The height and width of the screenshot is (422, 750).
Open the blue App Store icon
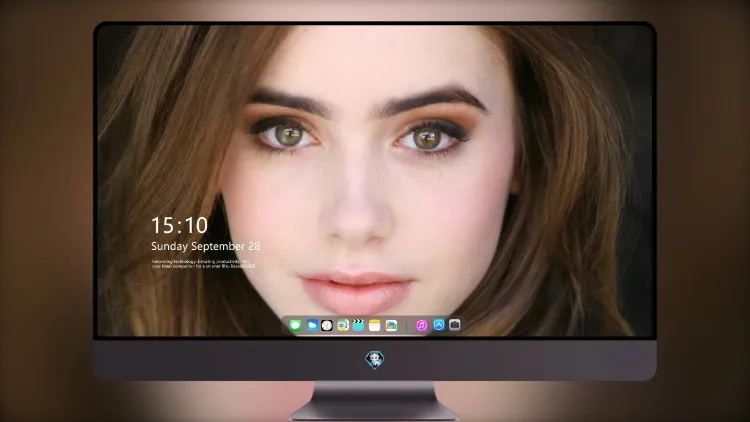pyautogui.click(x=439, y=325)
